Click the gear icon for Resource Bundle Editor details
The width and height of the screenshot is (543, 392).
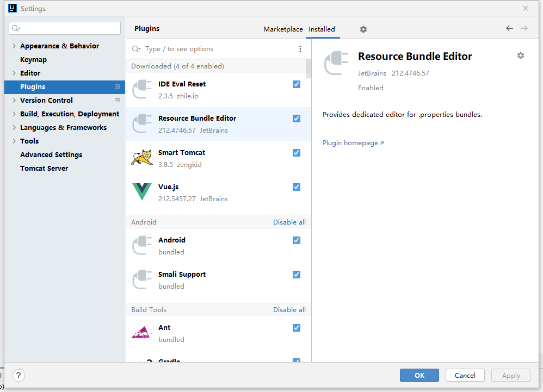(x=521, y=55)
